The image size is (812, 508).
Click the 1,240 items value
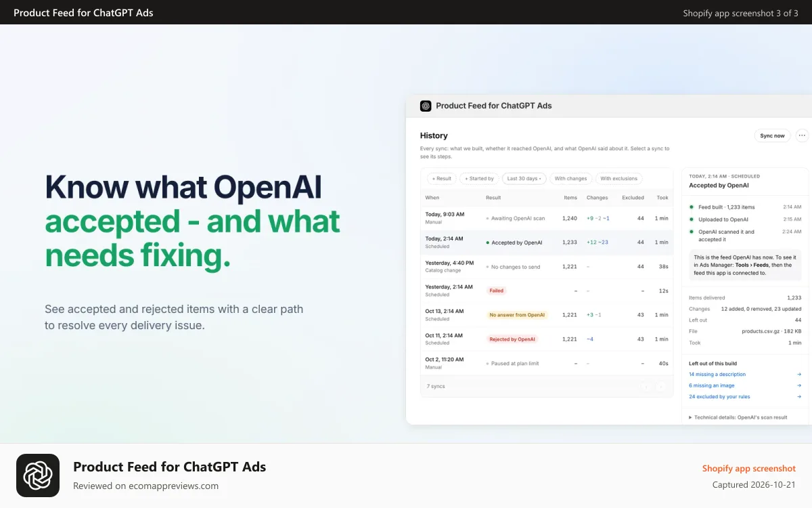(x=570, y=218)
